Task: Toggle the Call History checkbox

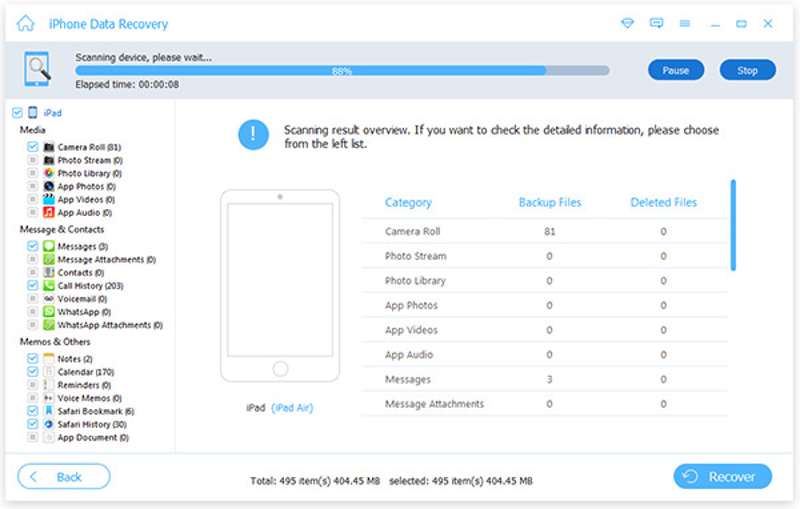Action: (32, 285)
